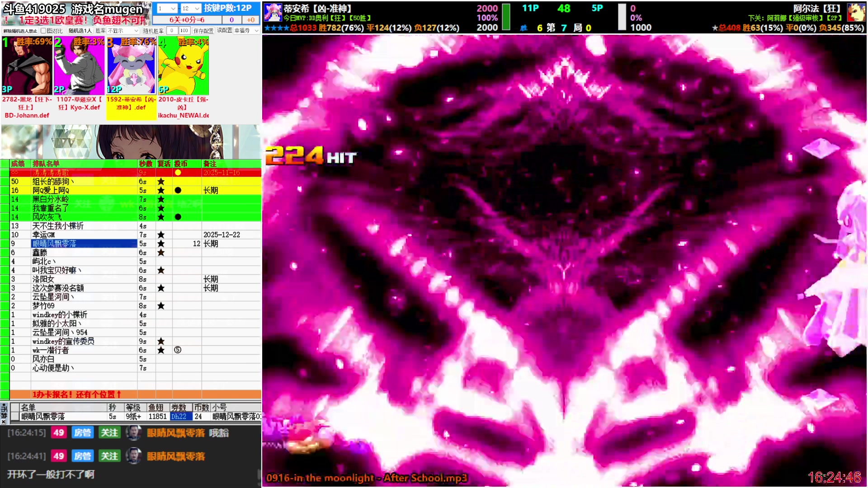Click the 随机选1人 button

point(80,31)
